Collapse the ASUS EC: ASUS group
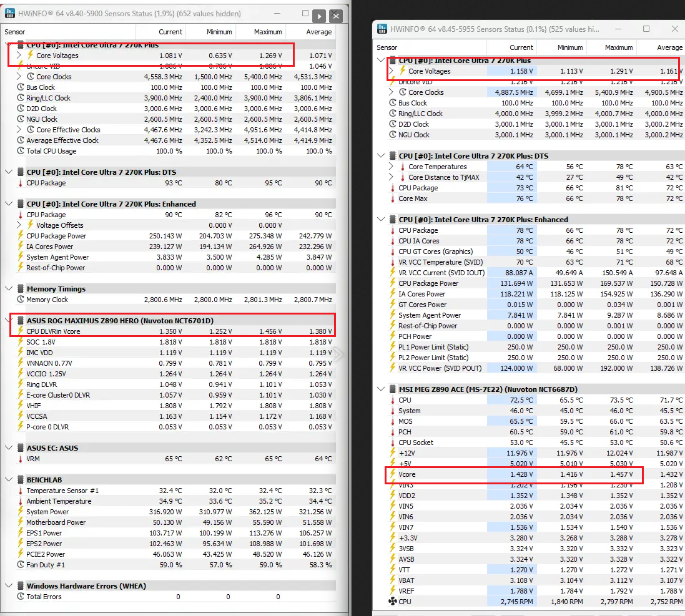 pos(8,448)
